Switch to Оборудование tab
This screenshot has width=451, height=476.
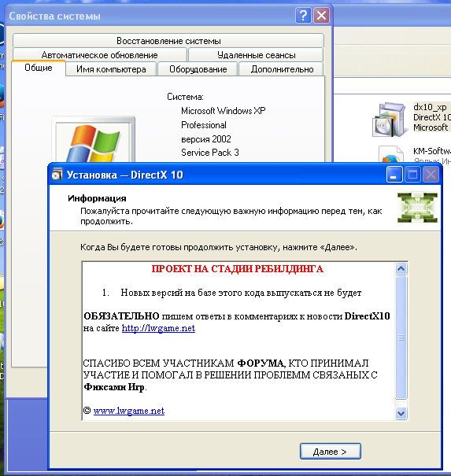click(x=198, y=69)
